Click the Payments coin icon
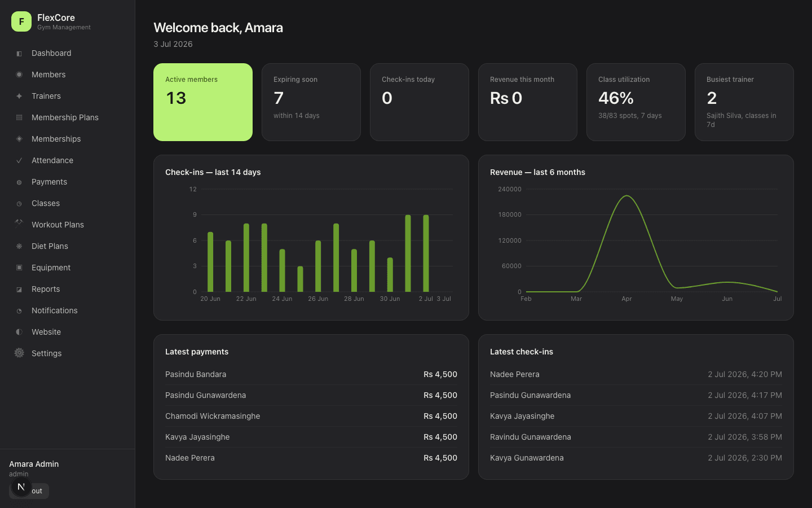Image resolution: width=812 pixels, height=508 pixels. 19,182
